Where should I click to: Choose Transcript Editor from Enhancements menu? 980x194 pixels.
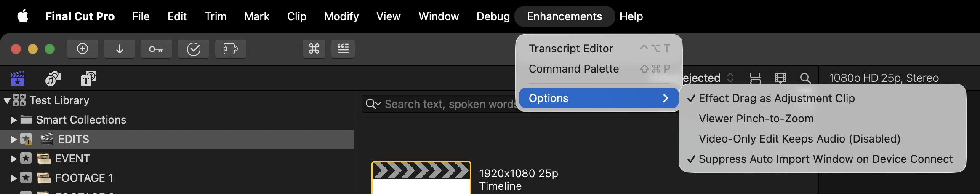pos(571,48)
